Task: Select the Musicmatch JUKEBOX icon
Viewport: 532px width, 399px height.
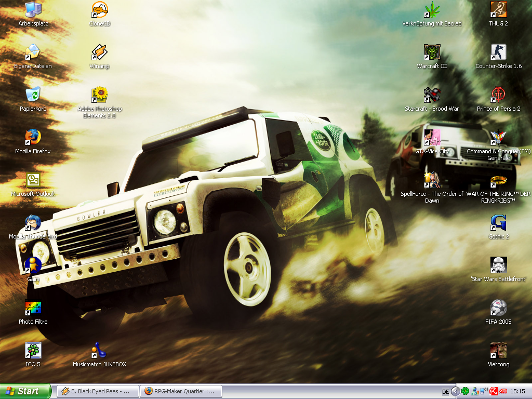Action: 99,351
